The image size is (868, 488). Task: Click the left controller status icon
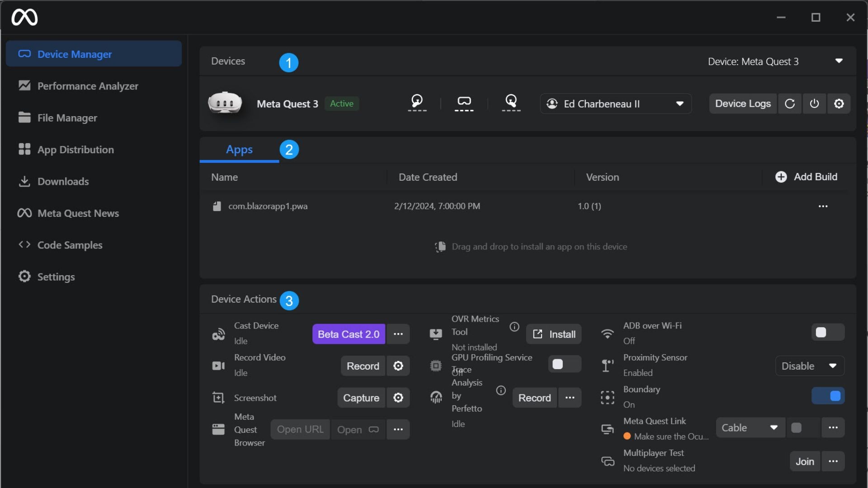coord(417,102)
